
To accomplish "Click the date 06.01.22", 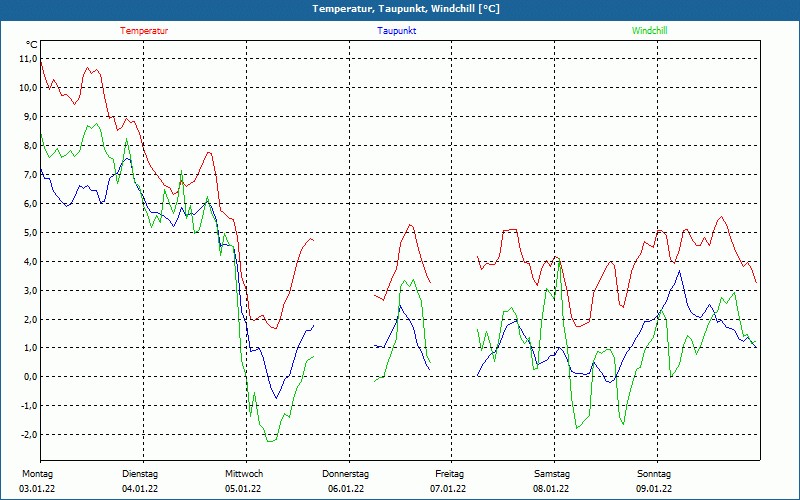I will point(346,489).
